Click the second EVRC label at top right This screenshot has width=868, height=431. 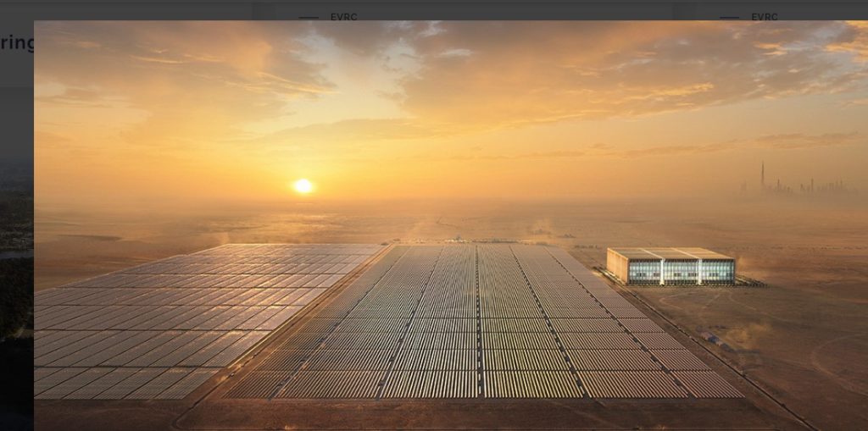click(x=764, y=16)
